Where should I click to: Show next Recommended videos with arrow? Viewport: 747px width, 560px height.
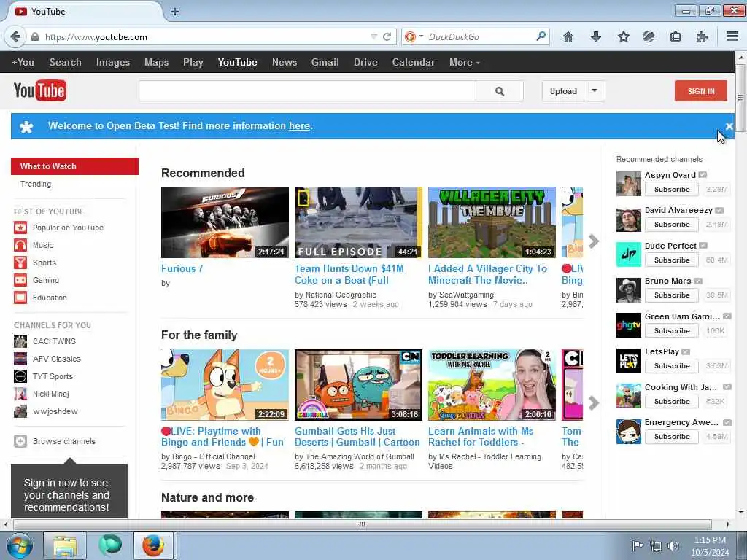pos(594,241)
